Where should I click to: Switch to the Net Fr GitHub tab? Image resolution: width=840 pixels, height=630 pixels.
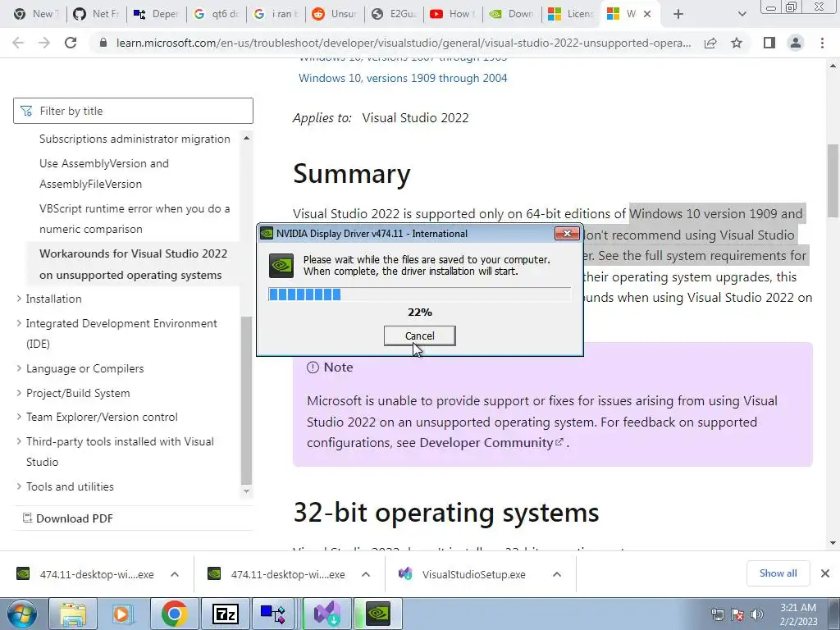97,14
